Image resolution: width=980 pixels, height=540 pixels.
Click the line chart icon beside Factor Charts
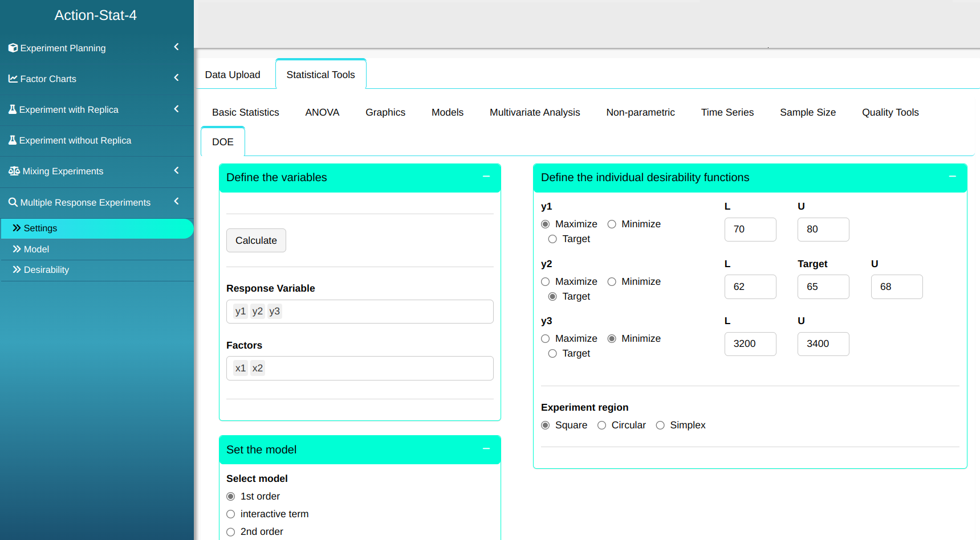tap(13, 79)
